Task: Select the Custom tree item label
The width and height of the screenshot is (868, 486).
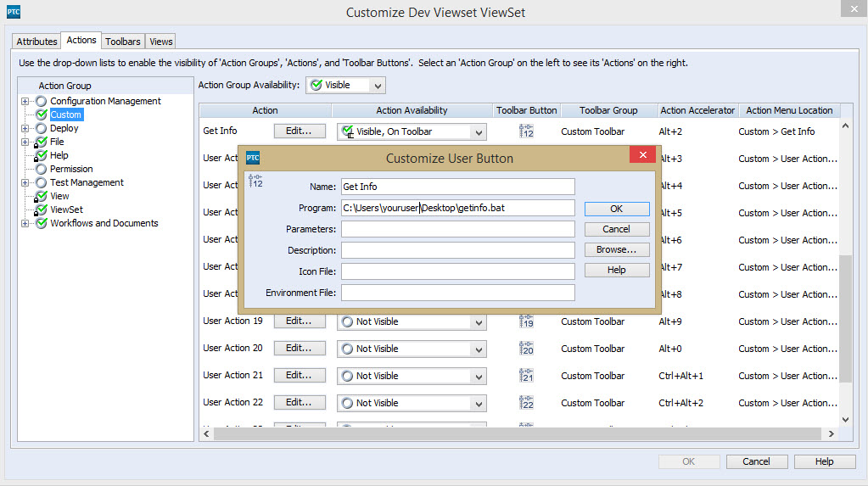Action: [x=66, y=115]
